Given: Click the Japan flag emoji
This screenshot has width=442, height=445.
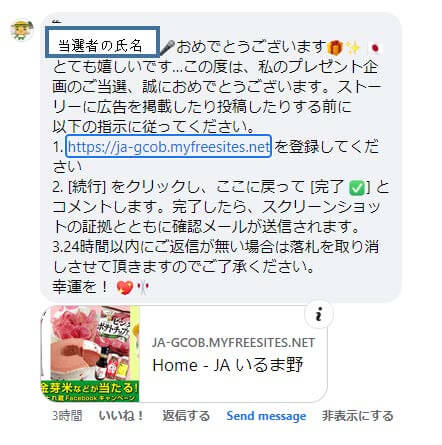Looking at the screenshot, I should 375,48.
